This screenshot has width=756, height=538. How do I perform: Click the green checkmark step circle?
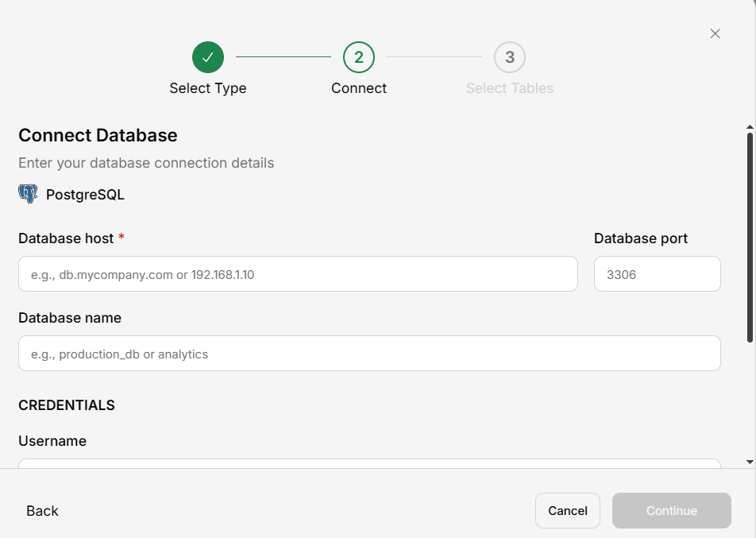[x=208, y=57]
